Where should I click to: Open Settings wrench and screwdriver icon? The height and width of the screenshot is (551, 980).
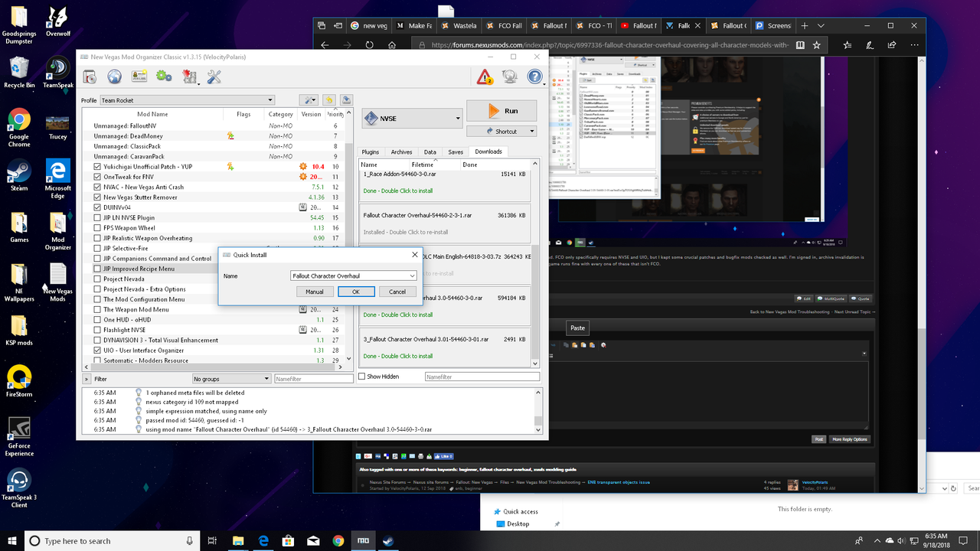click(x=214, y=77)
